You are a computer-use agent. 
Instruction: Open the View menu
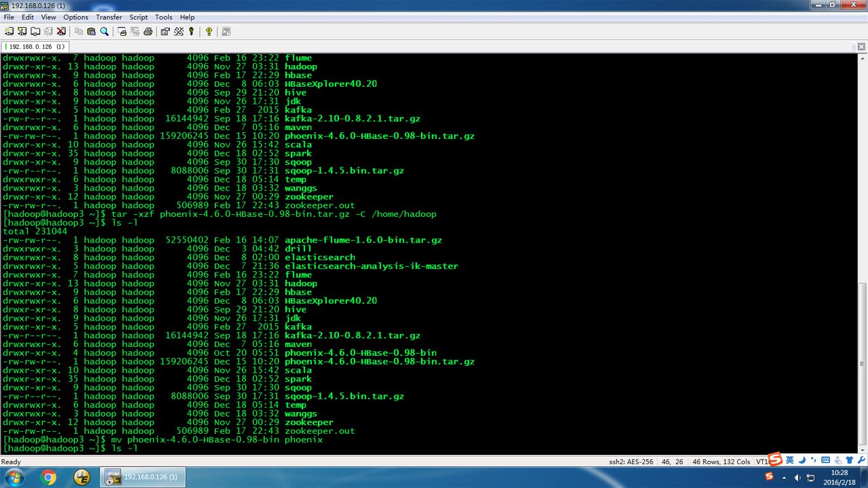49,17
